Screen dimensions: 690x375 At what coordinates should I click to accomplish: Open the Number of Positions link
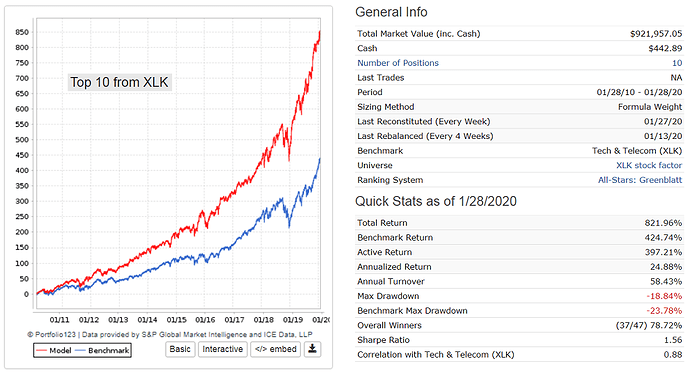[398, 63]
